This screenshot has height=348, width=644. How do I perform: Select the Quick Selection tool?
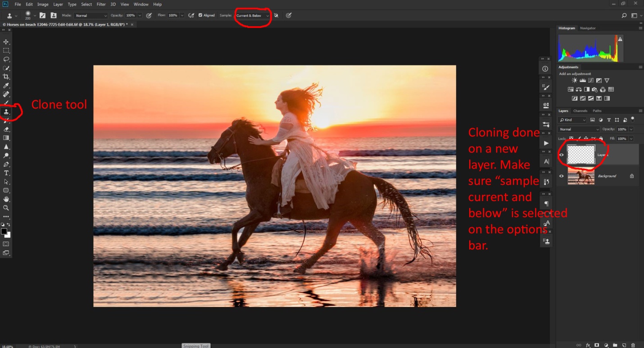click(6, 68)
